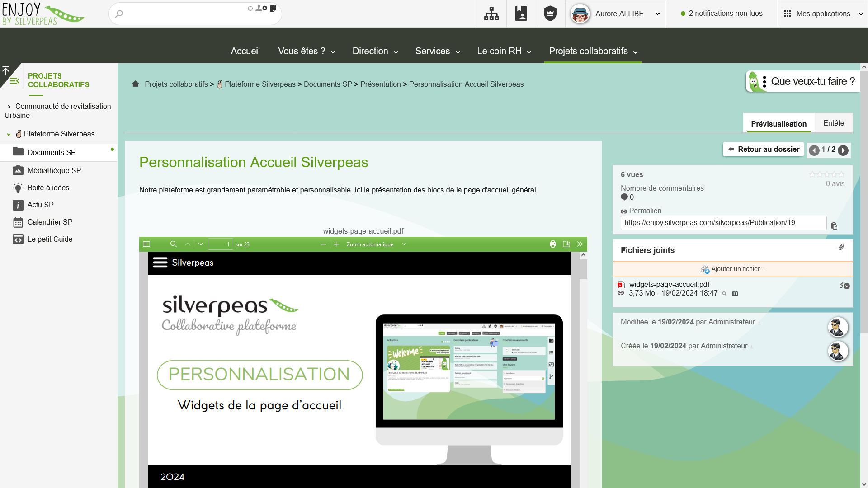
Task: Open PDF viewer secondary tools
Action: [580, 244]
